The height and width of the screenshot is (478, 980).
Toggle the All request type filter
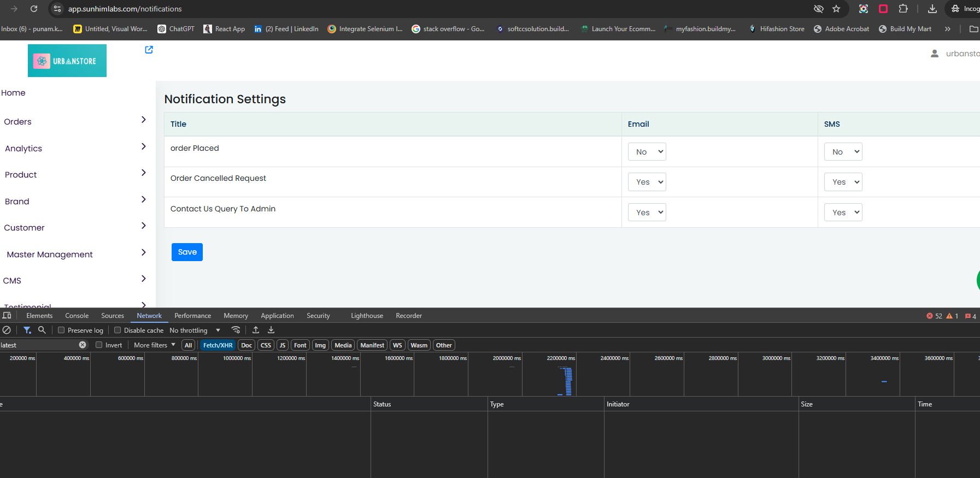point(189,345)
